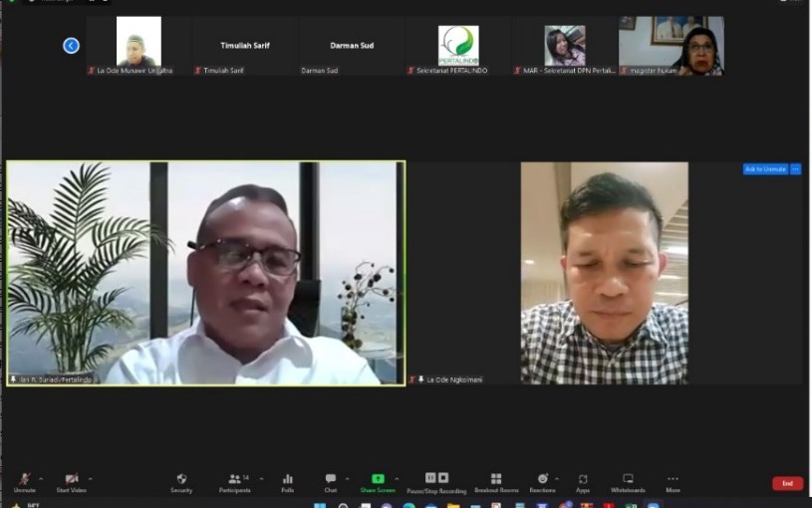
Task: Open the Apps icon
Action: coord(583,479)
